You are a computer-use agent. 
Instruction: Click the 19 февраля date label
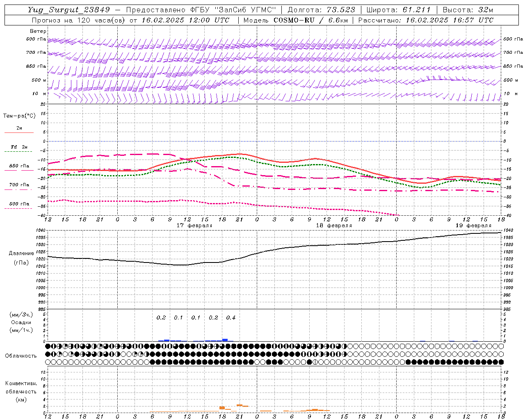click(473, 226)
